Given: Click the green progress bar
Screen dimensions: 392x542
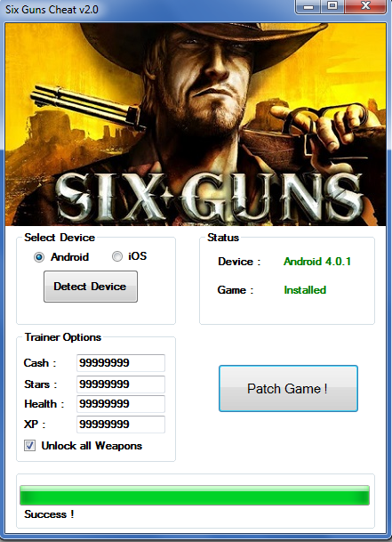Looking at the screenshot, I should [x=195, y=495].
